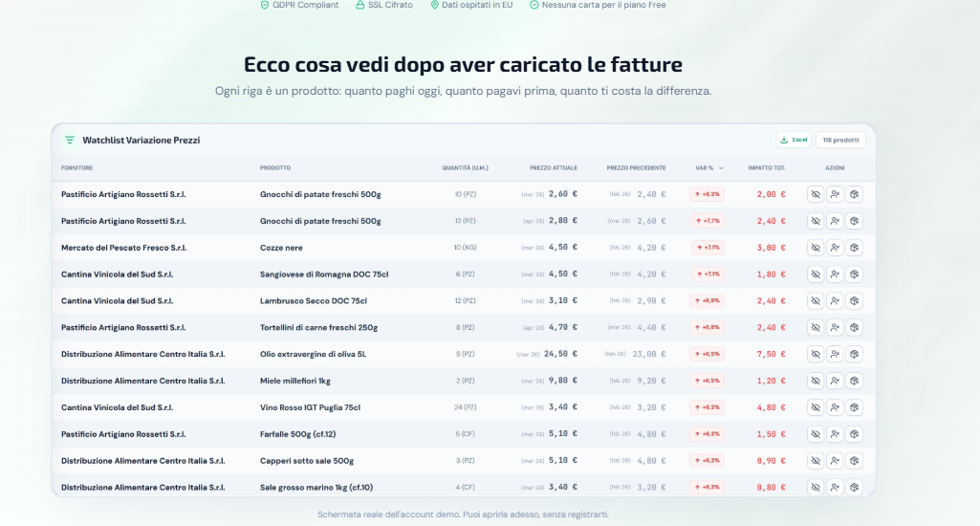The height and width of the screenshot is (526, 980).
Task: Sort by Impatto Tot. column header
Action: 766,168
